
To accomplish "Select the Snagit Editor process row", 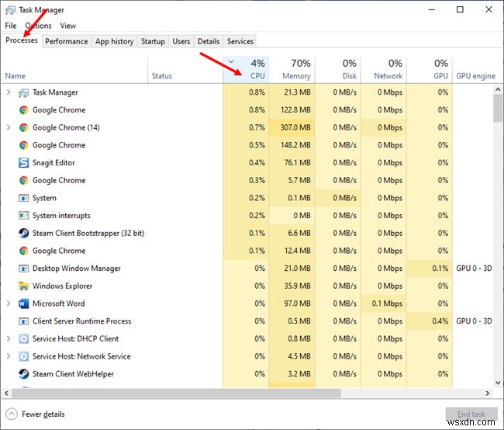I will [247, 163].
